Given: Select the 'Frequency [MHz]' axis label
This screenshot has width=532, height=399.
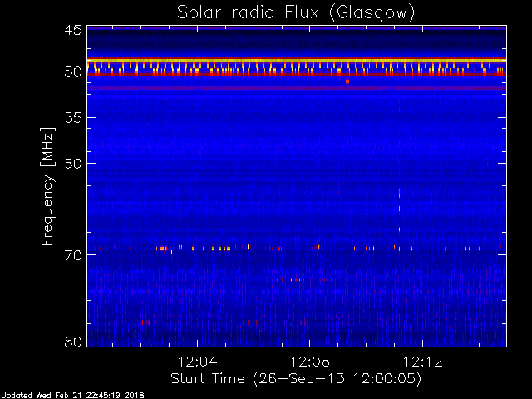Looking at the screenshot, I should pos(47,186).
